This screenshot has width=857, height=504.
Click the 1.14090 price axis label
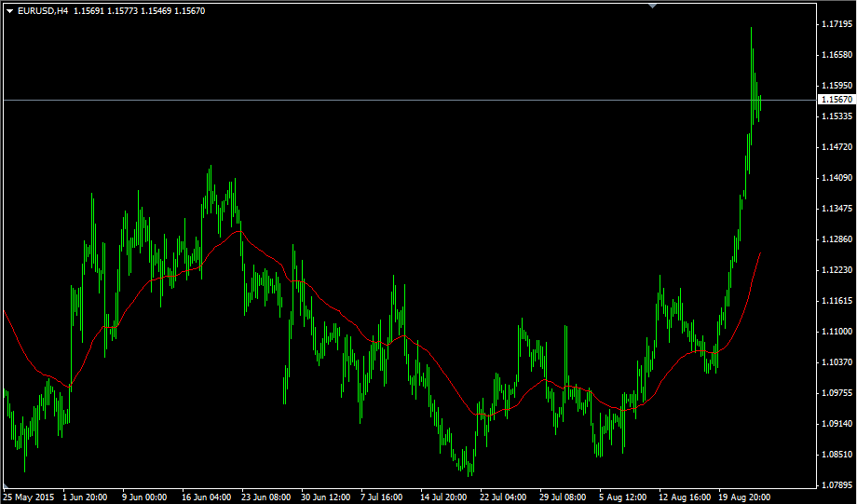837,178
